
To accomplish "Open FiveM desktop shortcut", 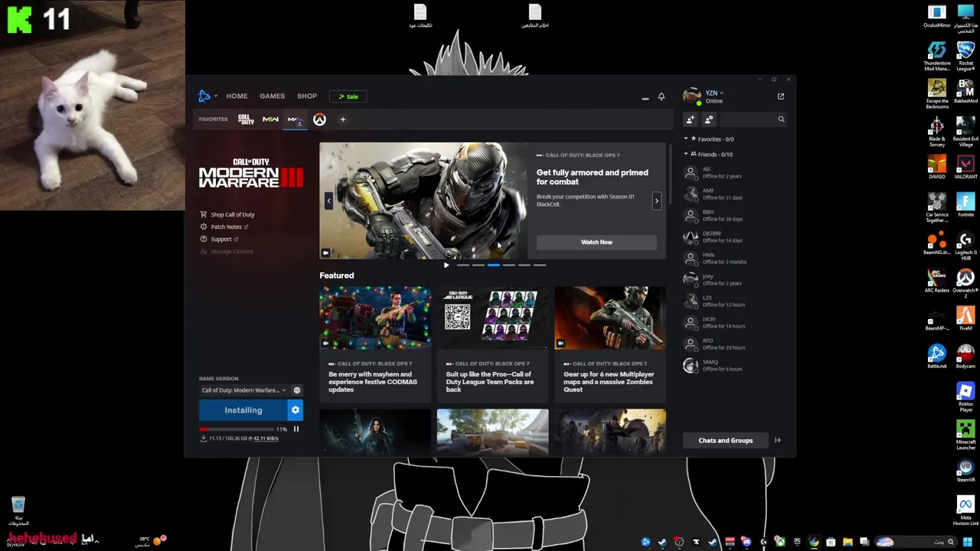I will point(965,318).
